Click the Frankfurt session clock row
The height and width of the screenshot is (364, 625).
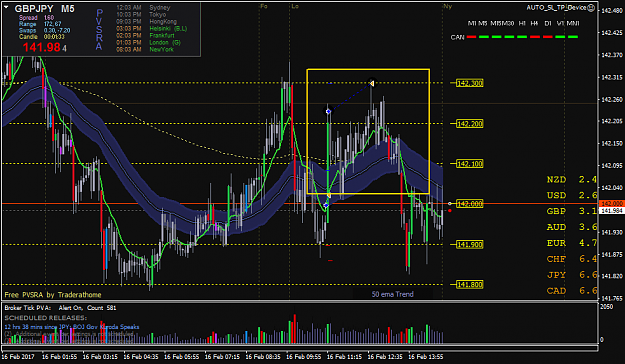tap(145, 35)
